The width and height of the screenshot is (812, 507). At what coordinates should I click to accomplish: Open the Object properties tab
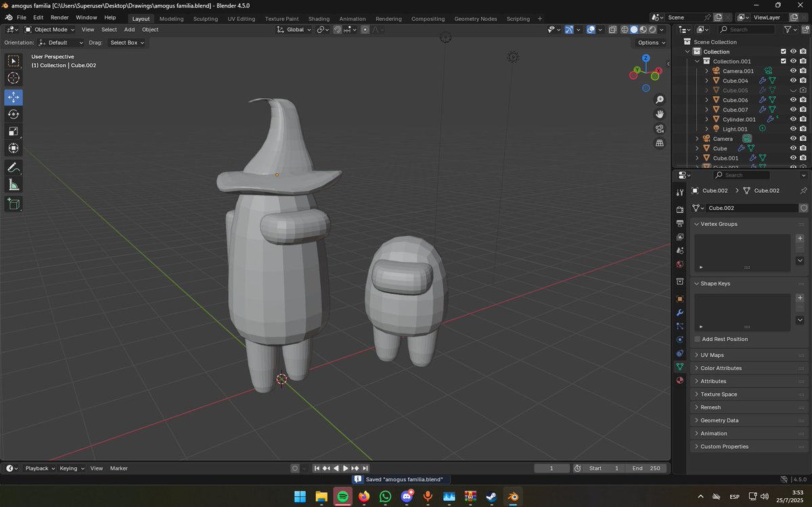(680, 299)
